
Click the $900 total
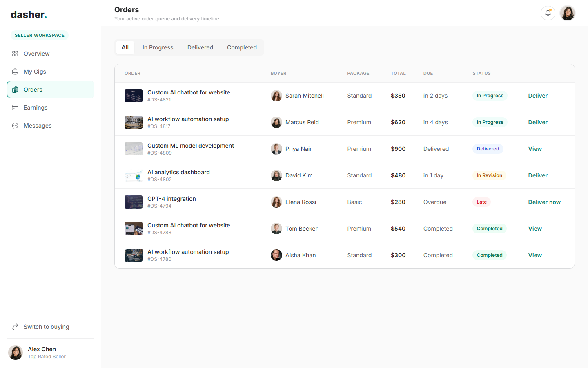pos(398,149)
